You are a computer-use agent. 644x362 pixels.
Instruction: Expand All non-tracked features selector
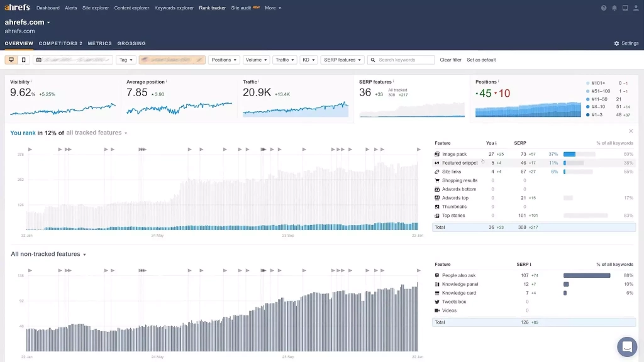click(x=48, y=254)
